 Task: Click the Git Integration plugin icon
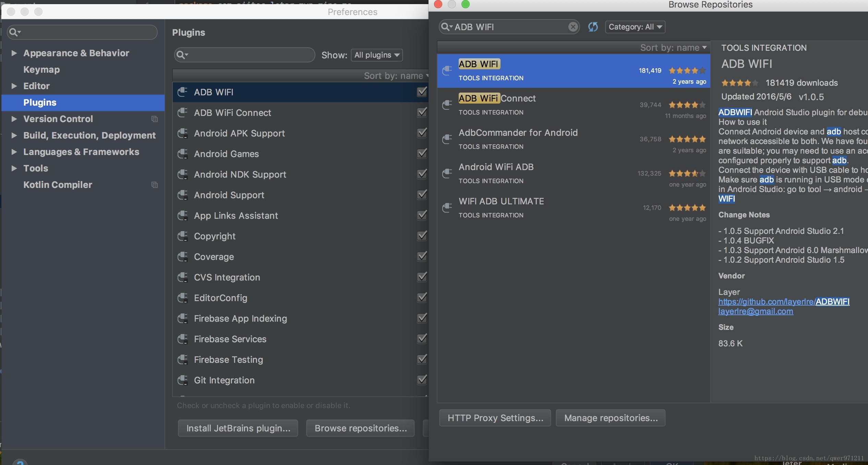click(183, 380)
